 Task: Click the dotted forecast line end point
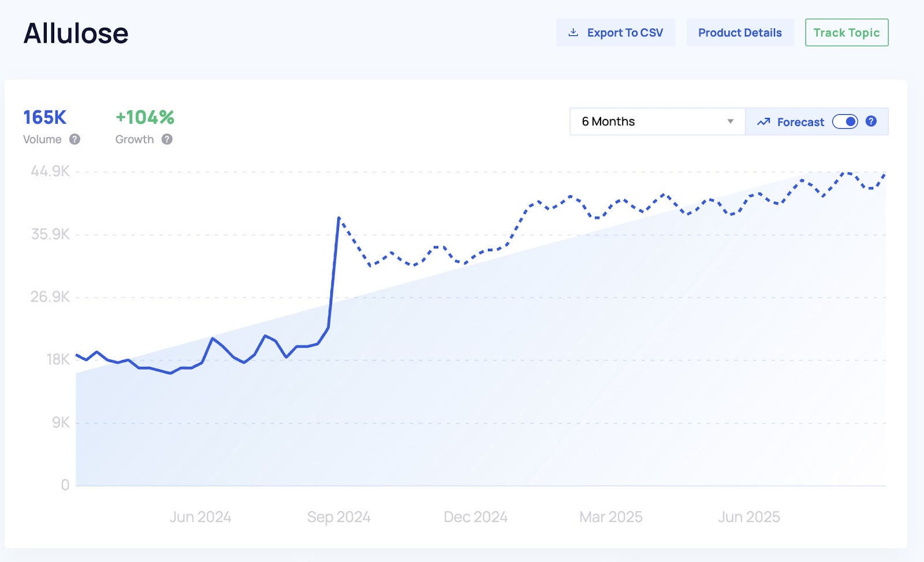click(x=884, y=174)
